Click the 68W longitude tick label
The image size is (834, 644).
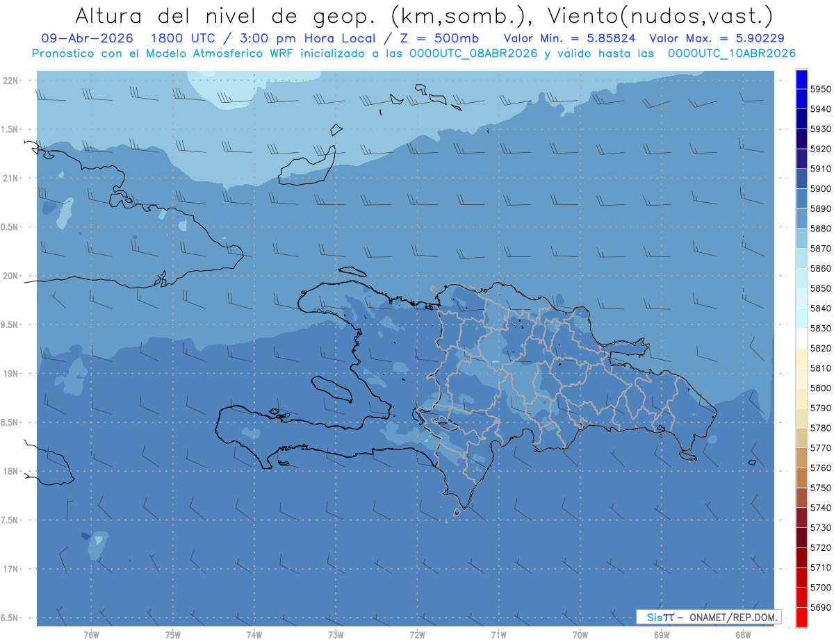[743, 634]
